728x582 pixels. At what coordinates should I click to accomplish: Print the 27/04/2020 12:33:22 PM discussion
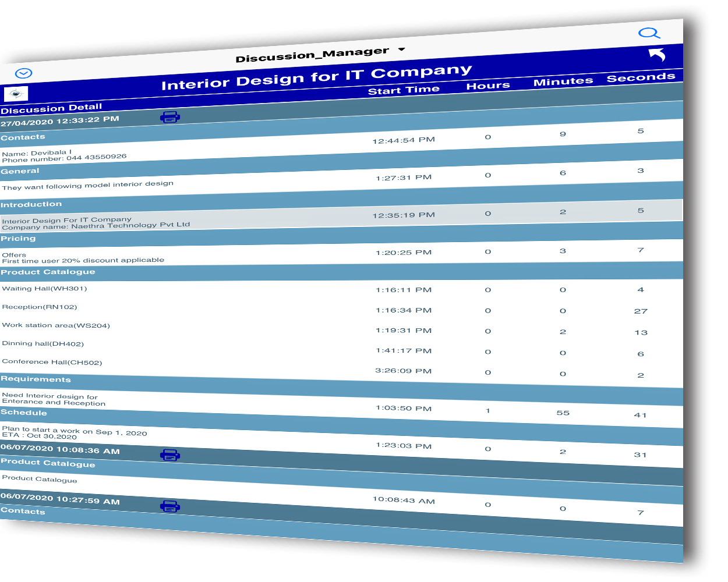[170, 117]
